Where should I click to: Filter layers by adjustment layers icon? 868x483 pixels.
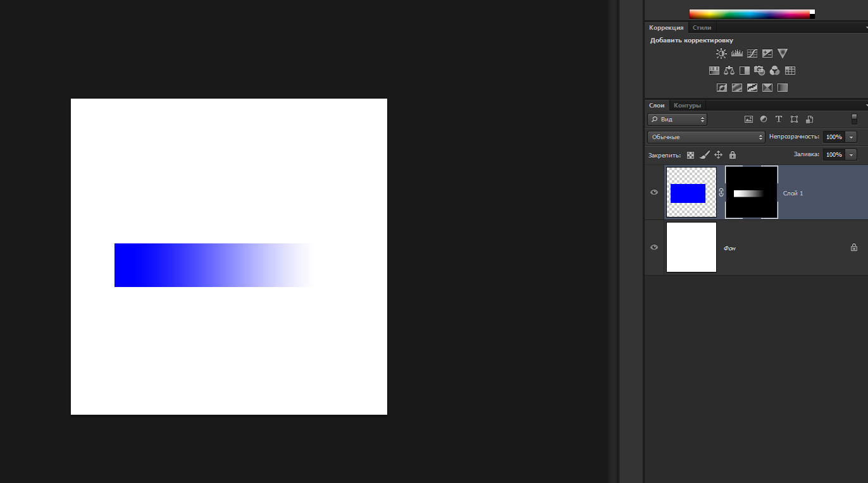tap(764, 119)
